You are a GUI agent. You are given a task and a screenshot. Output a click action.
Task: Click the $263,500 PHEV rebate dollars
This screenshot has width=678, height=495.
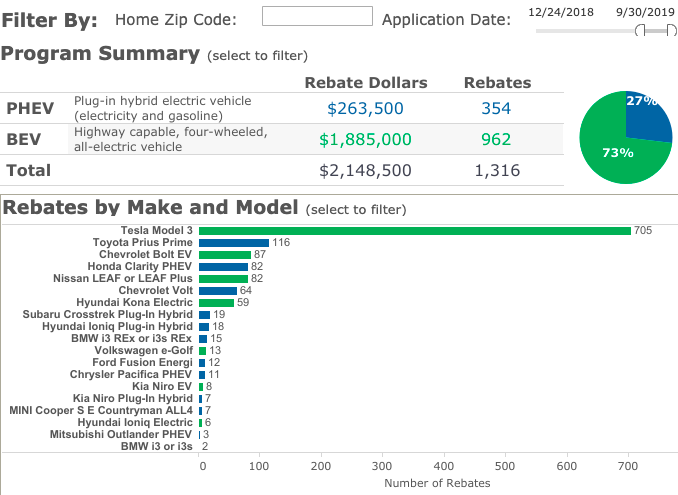(x=365, y=108)
